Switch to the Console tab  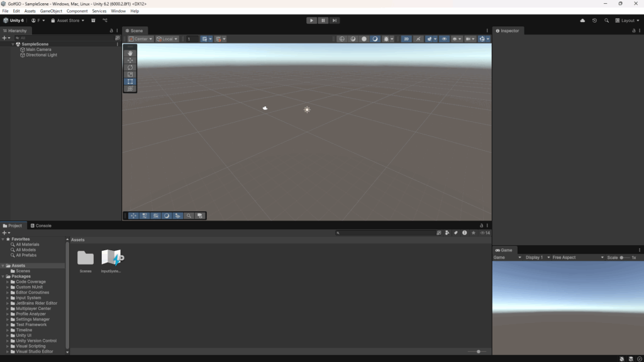pyautogui.click(x=41, y=226)
